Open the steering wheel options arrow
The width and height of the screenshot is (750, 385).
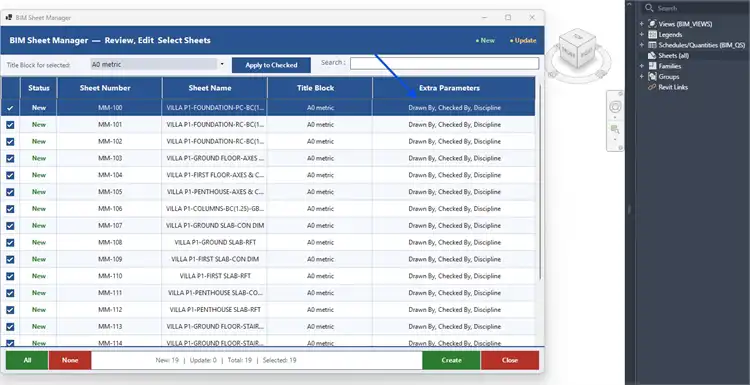click(x=615, y=117)
